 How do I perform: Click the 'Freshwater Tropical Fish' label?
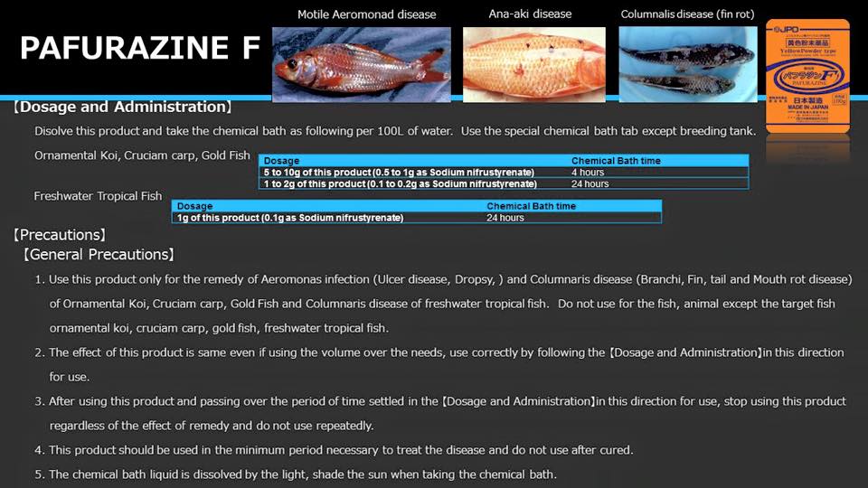98,196
